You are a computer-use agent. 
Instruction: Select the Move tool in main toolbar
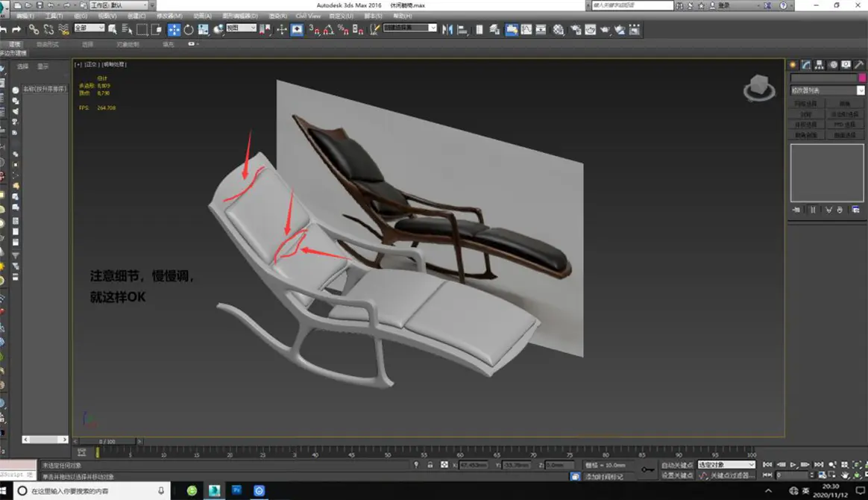tap(174, 30)
